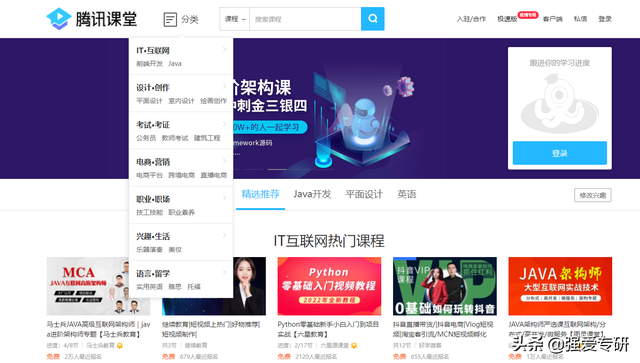Image resolution: width=640 pixels, height=363 pixels.
Task: Open the 分类 category menu icon
Action: 170,19
